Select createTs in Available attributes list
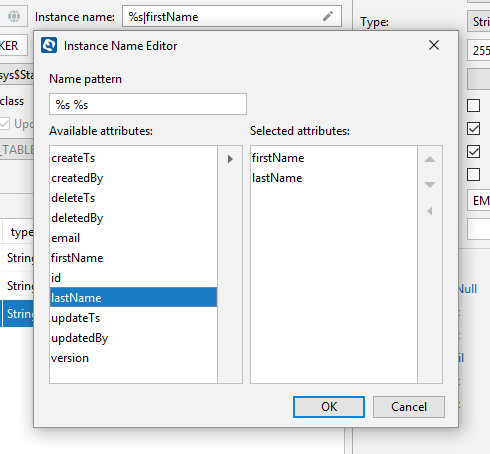Viewport: 490px width, 454px height. pos(133,158)
